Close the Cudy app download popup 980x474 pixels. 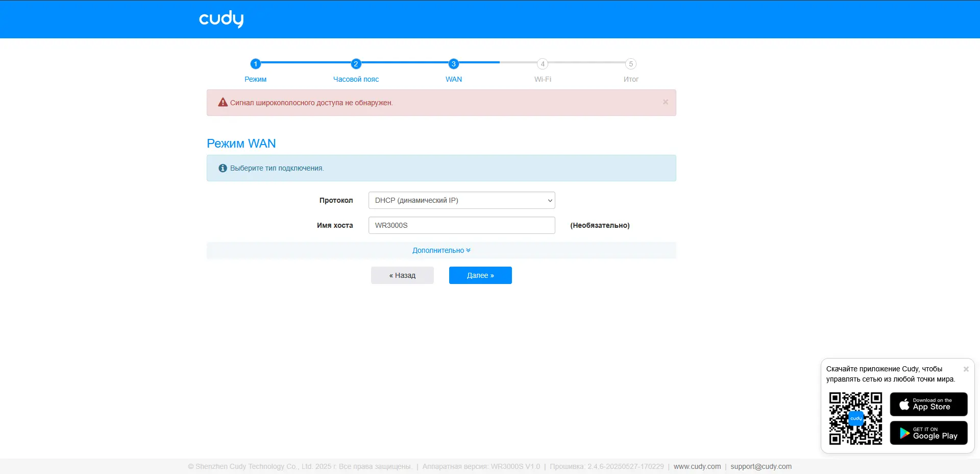(x=966, y=369)
